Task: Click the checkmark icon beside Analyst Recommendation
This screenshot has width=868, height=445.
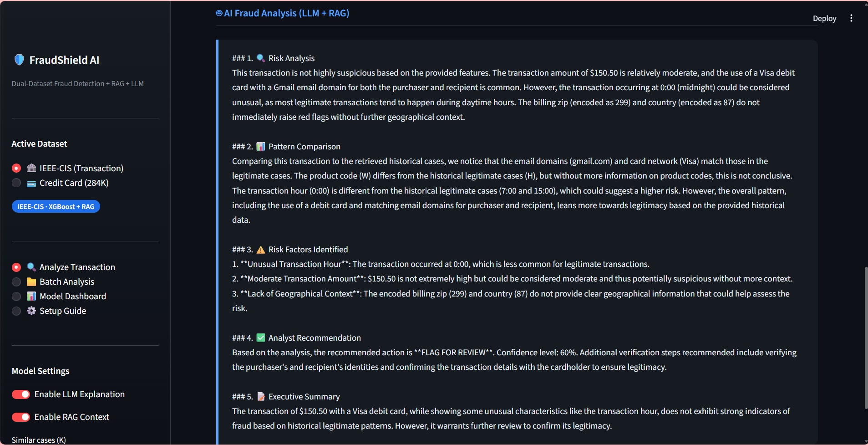Action: (x=261, y=338)
